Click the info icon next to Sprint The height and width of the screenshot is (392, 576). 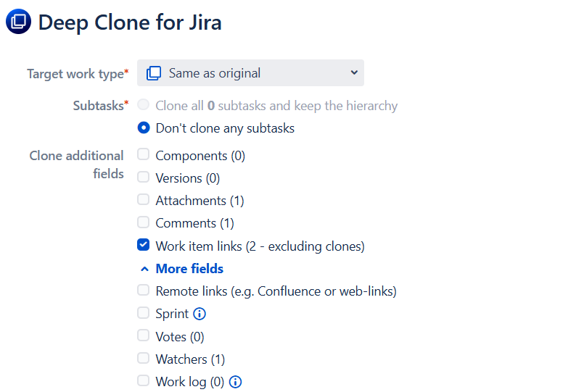click(200, 314)
